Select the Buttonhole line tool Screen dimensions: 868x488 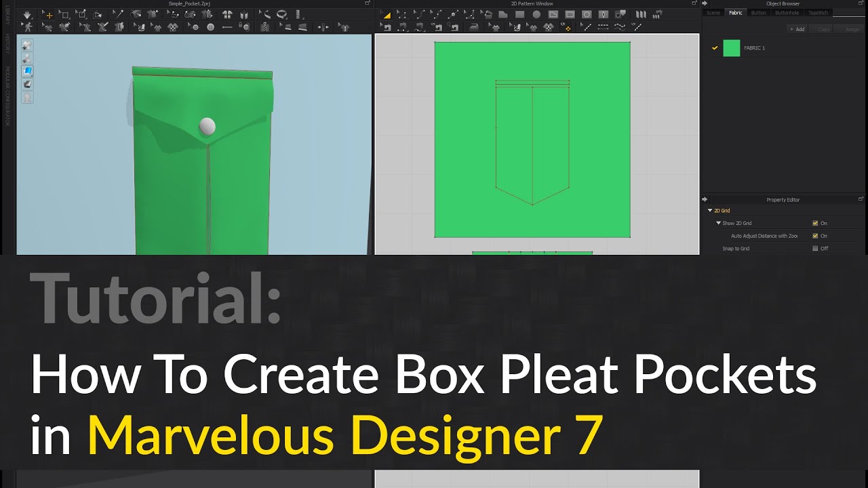[x=227, y=27]
